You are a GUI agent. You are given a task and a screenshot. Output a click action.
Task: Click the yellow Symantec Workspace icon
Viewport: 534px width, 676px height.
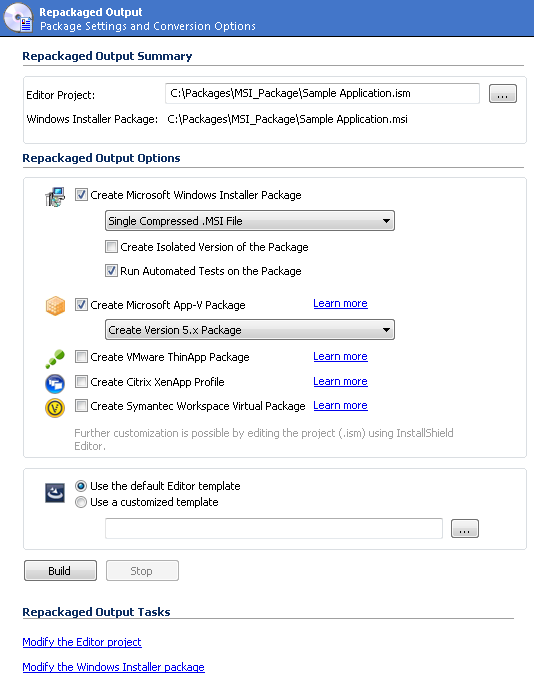click(x=55, y=408)
